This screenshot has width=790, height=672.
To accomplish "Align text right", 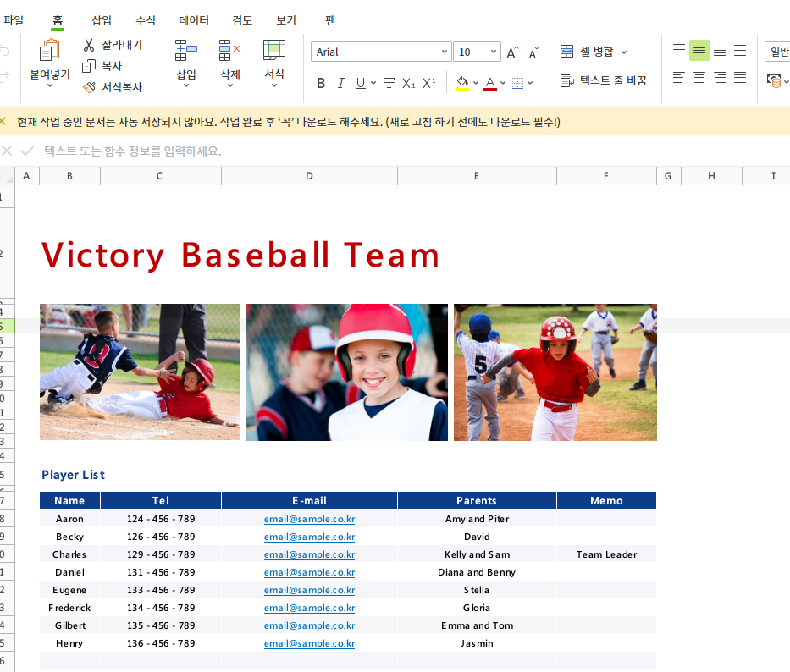I will (x=720, y=78).
